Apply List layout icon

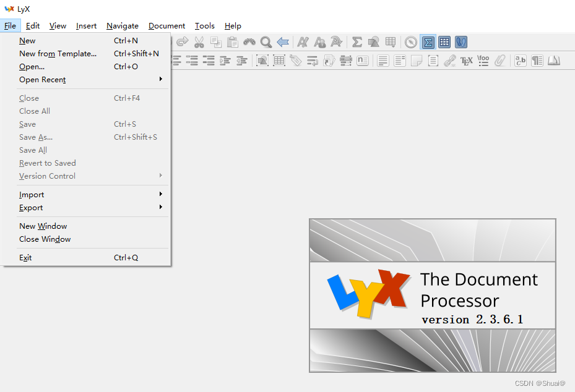pyautogui.click(x=192, y=61)
